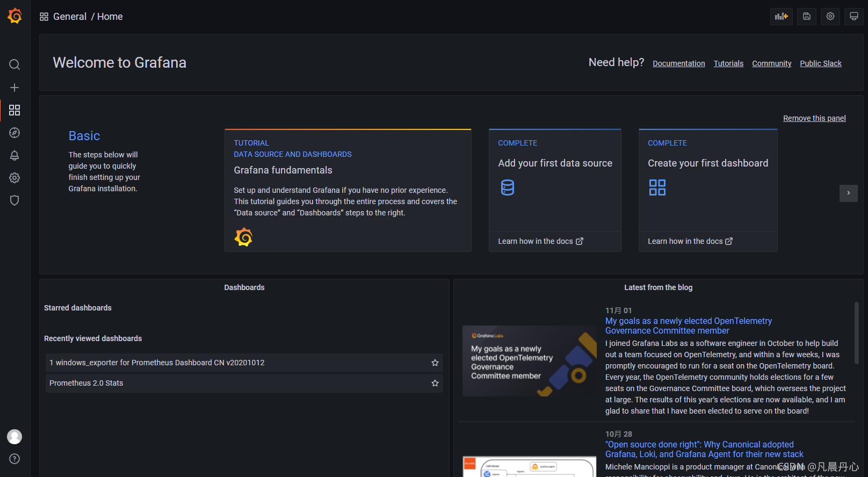The width and height of the screenshot is (868, 477).
Task: Open the Create plus icon in sidebar
Action: 15,88
